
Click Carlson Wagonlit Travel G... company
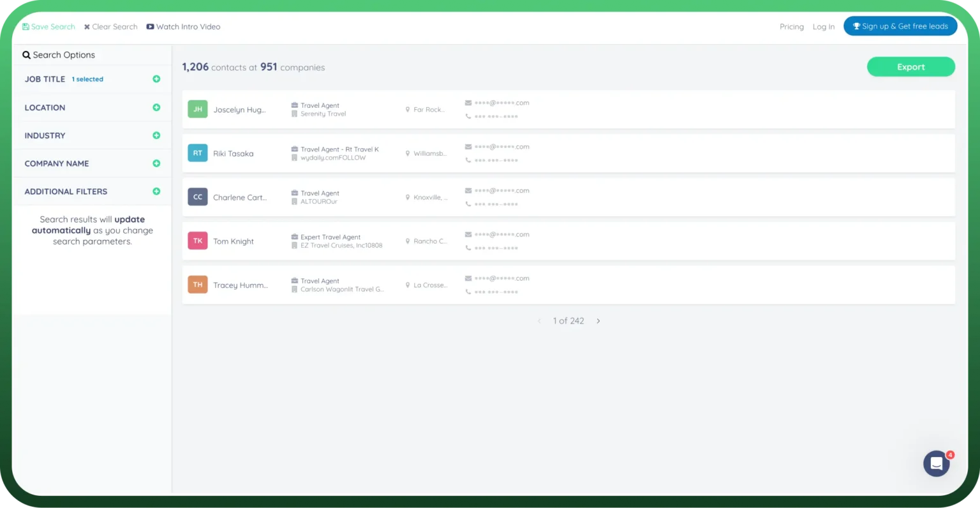342,289
